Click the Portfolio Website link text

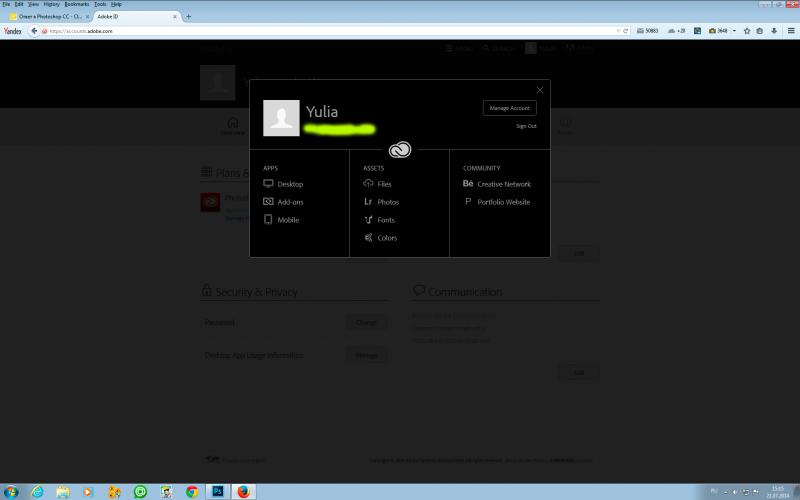pos(504,202)
